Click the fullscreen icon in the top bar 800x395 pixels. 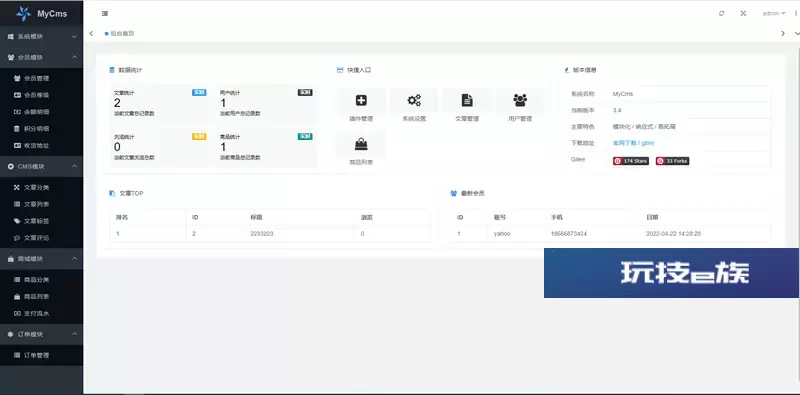pos(743,13)
